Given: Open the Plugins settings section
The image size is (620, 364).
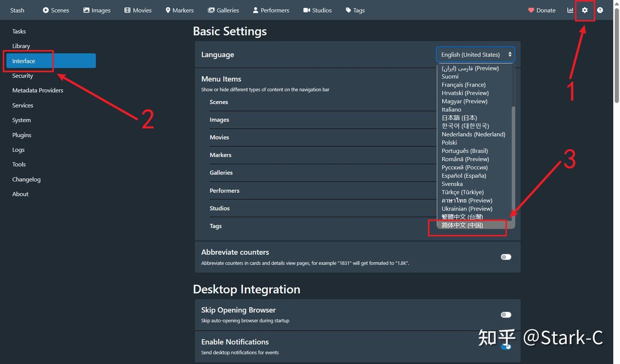Looking at the screenshot, I should click(22, 135).
